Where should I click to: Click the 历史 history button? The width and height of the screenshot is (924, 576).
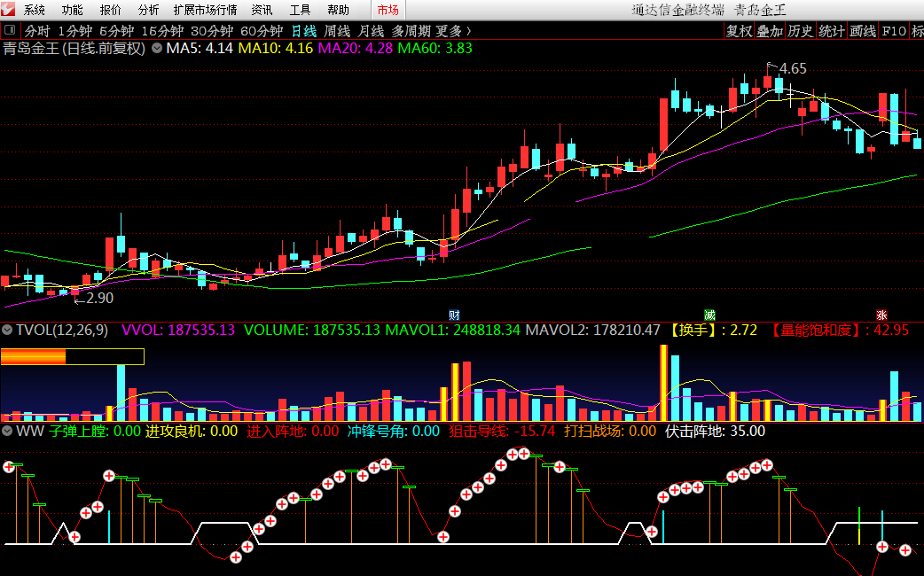tap(800, 31)
